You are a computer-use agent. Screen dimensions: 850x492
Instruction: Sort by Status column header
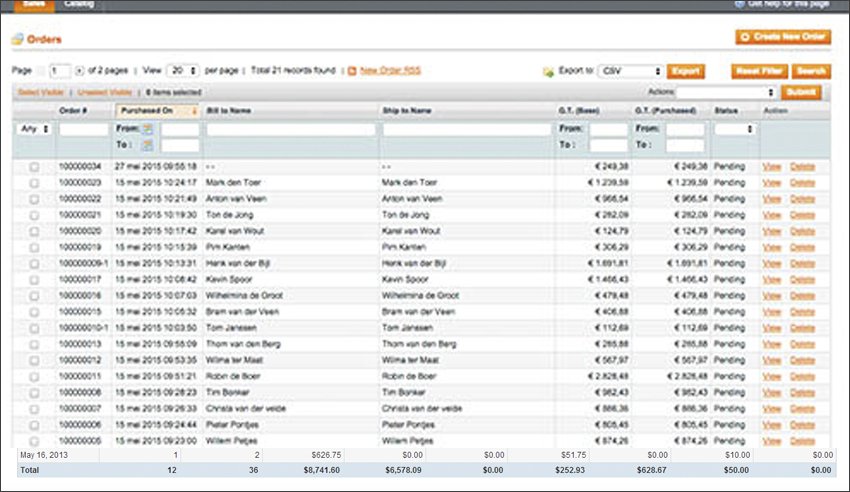[x=726, y=111]
